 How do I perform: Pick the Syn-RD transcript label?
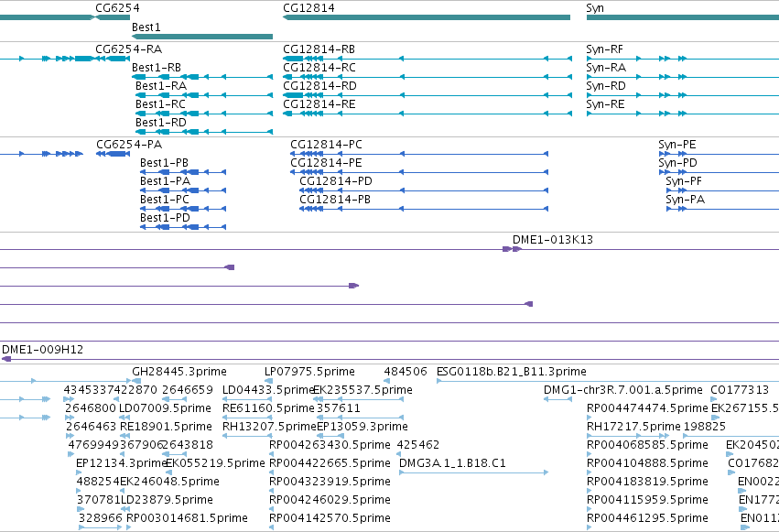(x=606, y=86)
